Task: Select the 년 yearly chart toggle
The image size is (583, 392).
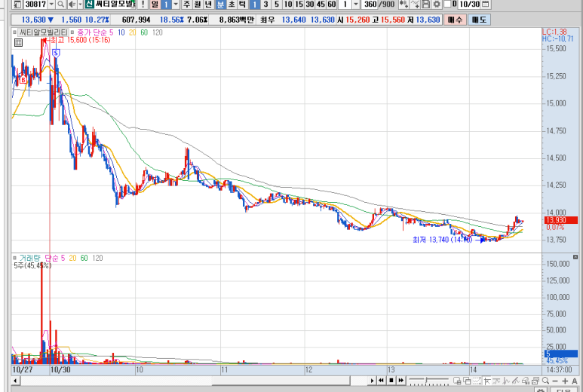Action: point(208,4)
